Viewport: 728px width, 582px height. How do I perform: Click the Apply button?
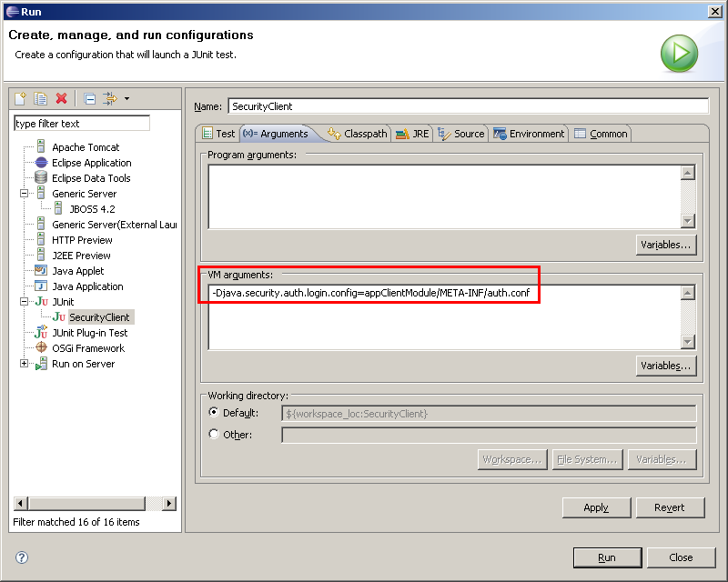pyautogui.click(x=596, y=507)
